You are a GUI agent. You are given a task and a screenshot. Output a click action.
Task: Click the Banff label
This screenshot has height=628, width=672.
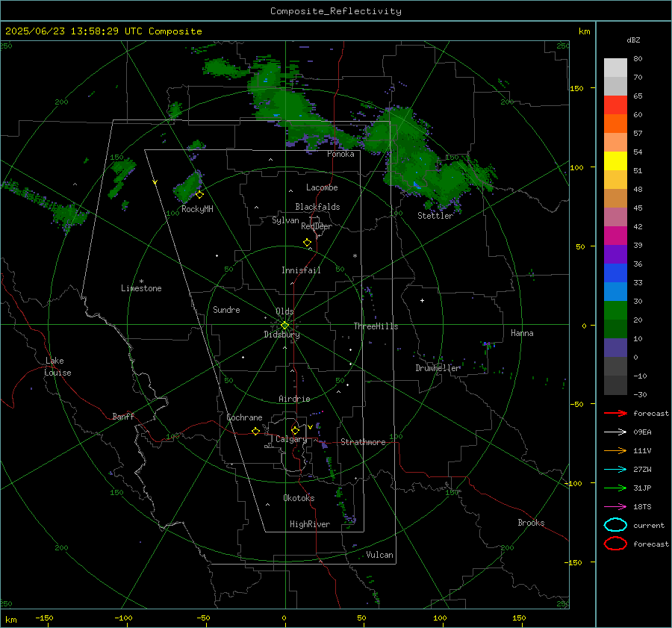[123, 416]
